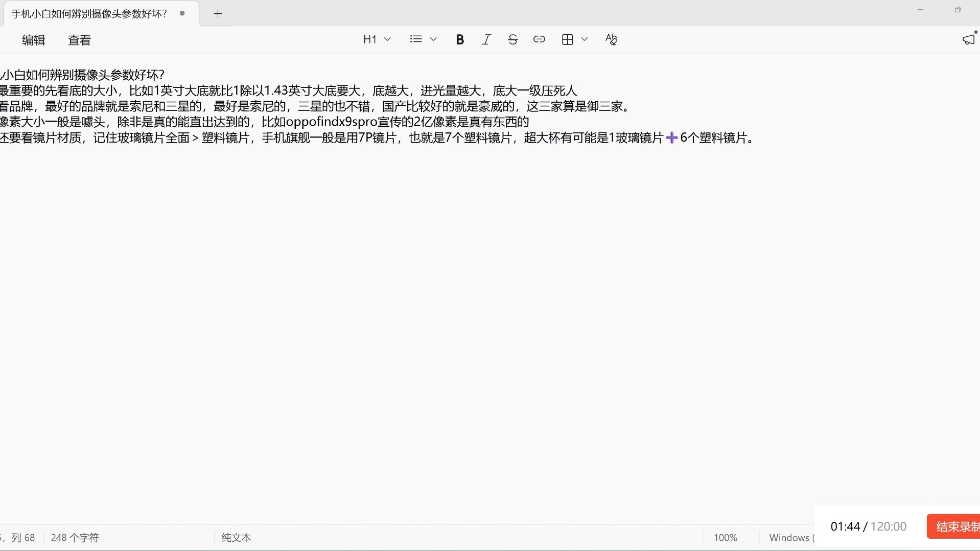Expand the heading level dropdown arrow
This screenshot has height=551, width=980.
pyautogui.click(x=387, y=39)
